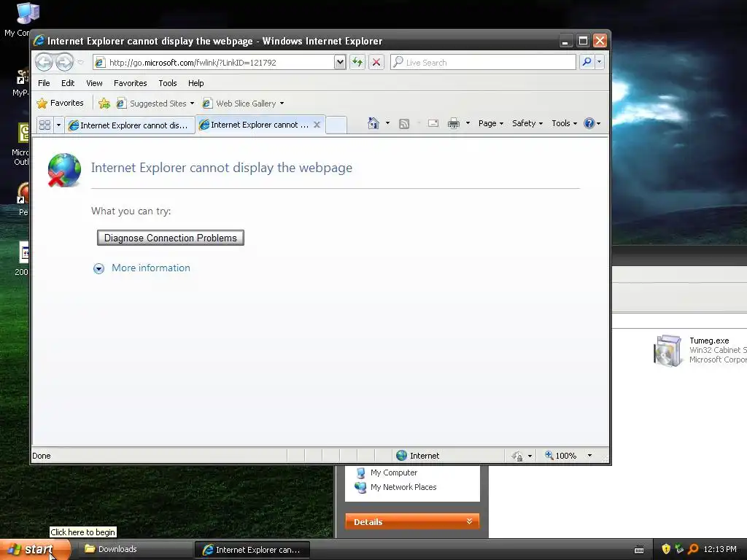Click My Computer in Downloads window
The image size is (747, 560).
point(387,472)
